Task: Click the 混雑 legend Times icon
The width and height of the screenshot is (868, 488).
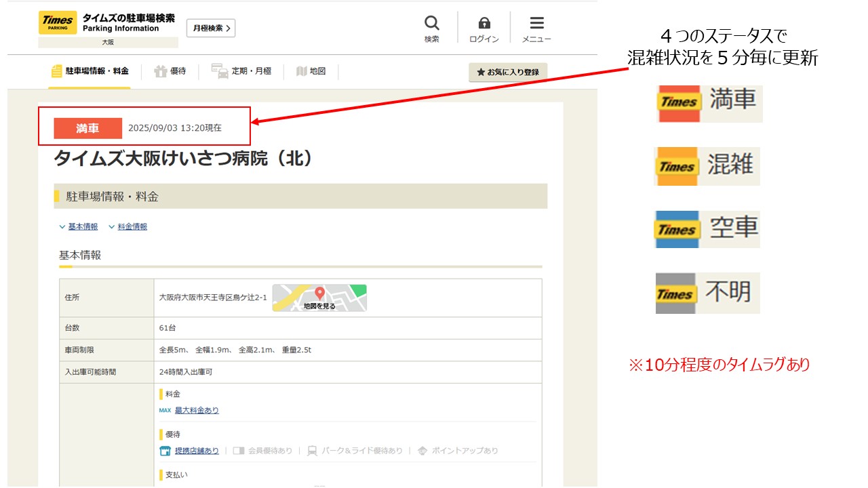Action: 677,166
